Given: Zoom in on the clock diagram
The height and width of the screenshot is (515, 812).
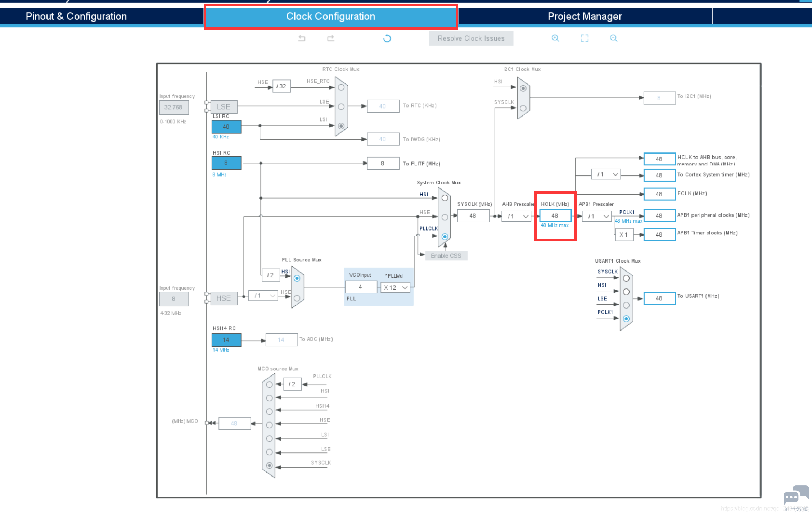Looking at the screenshot, I should click(x=555, y=38).
